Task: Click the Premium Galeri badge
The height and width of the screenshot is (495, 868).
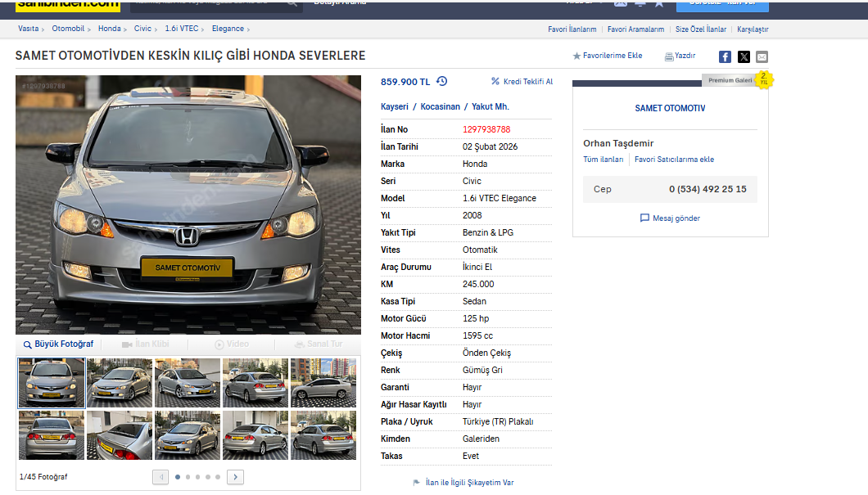Action: point(730,80)
